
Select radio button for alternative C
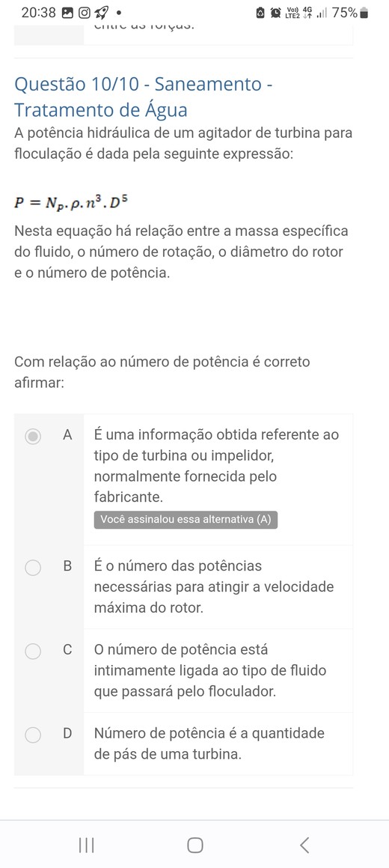click(x=33, y=651)
